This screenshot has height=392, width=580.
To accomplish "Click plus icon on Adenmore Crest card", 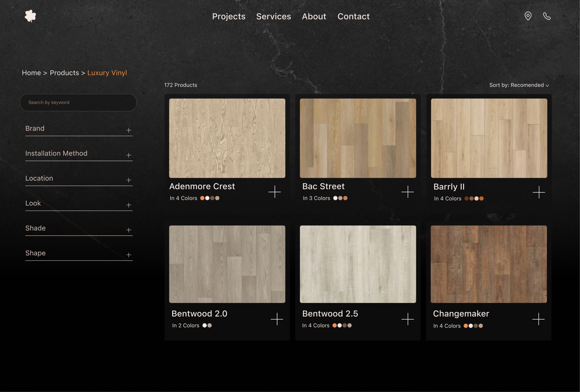I will click(275, 192).
